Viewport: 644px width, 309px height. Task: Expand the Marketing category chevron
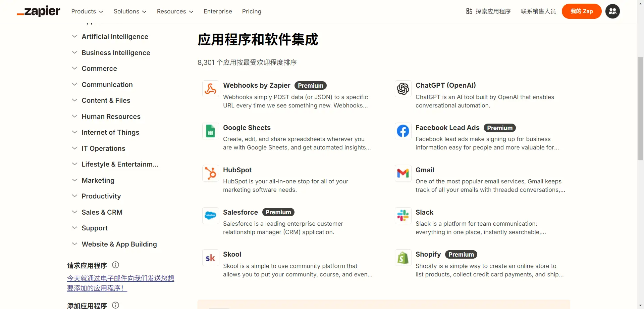point(74,180)
